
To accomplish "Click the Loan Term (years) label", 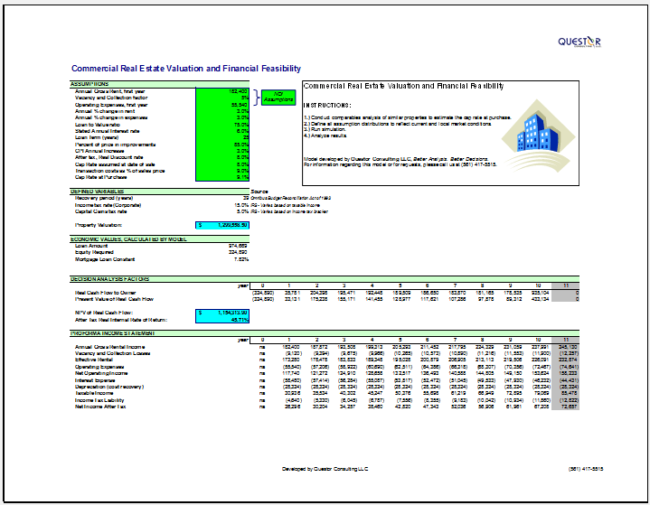I will coord(97,137).
